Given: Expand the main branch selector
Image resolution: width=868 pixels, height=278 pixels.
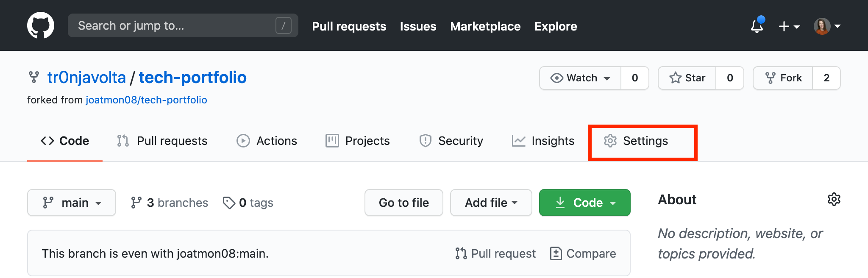Looking at the screenshot, I should pos(72,203).
